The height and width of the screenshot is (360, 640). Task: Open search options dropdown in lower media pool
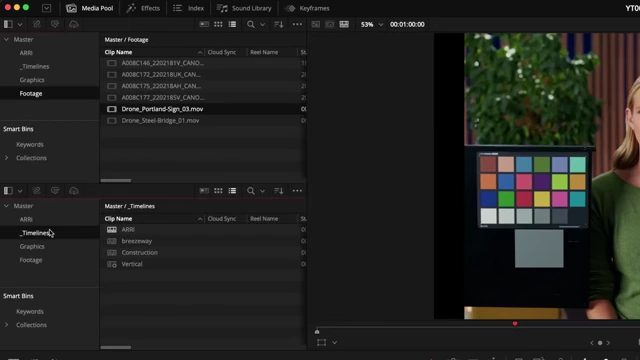coord(262,191)
